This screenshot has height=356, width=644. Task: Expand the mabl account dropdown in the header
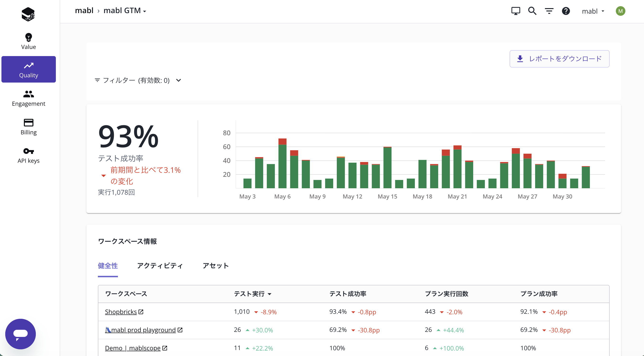(x=593, y=11)
